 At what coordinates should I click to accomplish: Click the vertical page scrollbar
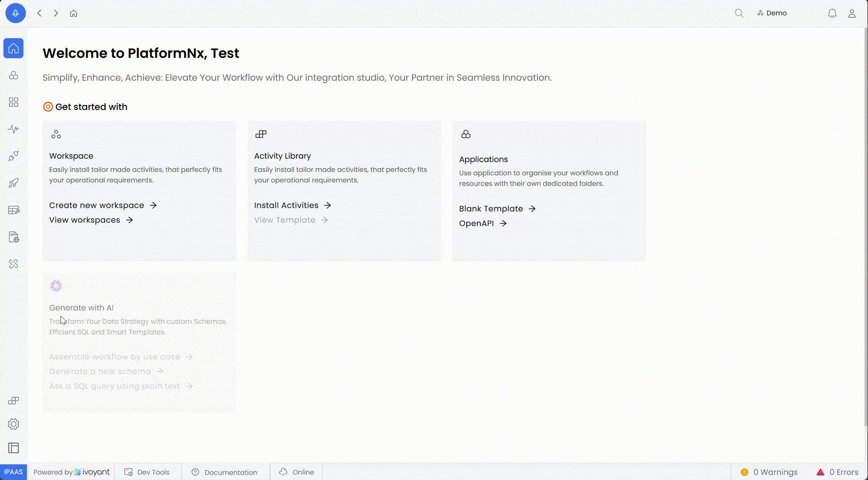(865, 226)
